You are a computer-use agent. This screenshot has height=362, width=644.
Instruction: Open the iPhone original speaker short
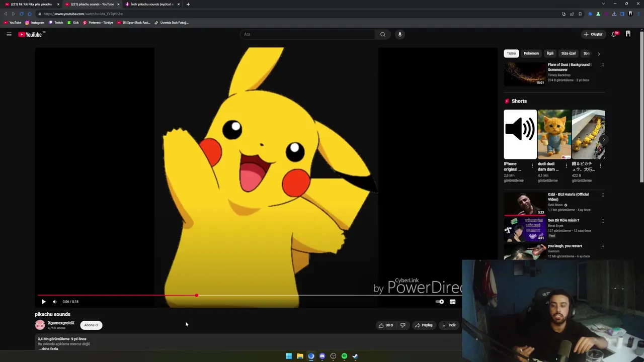520,134
